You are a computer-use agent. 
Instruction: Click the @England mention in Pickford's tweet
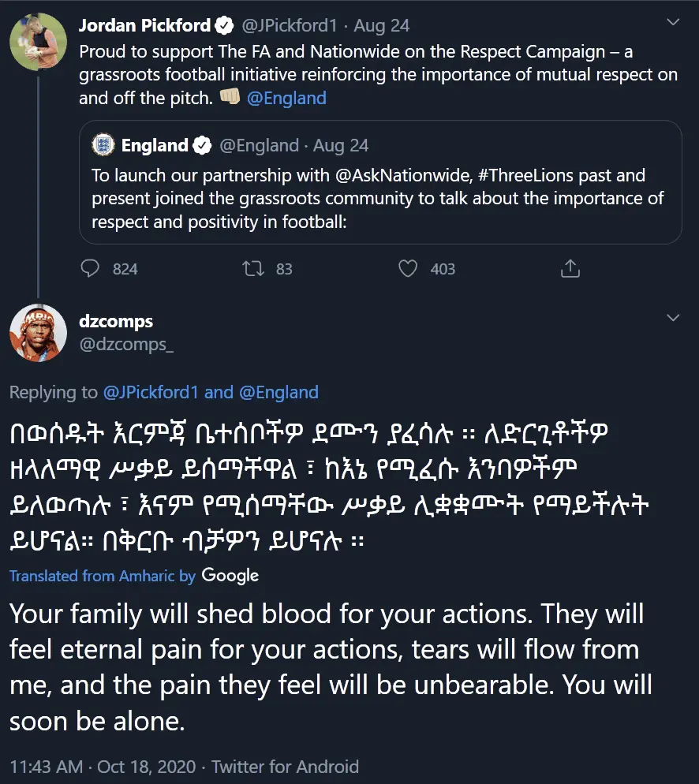pyautogui.click(x=286, y=99)
